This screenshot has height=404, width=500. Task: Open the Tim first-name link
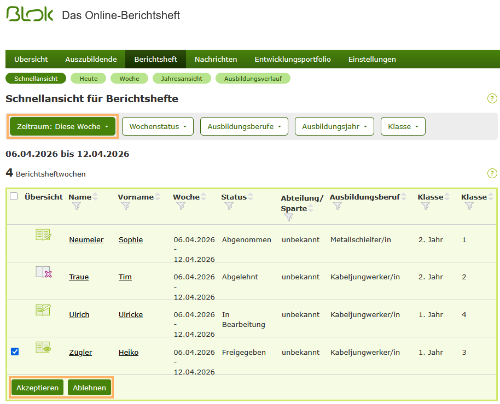[x=125, y=277]
